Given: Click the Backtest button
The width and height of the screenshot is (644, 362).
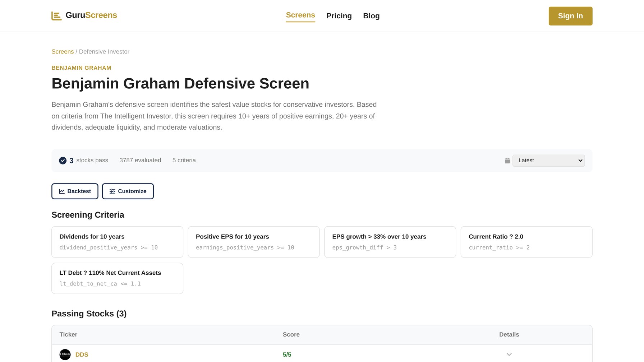Looking at the screenshot, I should click(x=75, y=191).
